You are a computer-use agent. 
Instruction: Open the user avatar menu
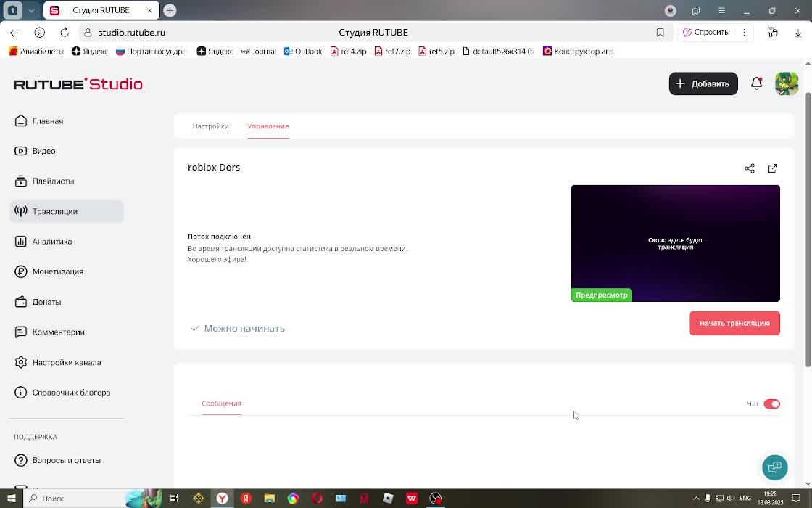pos(786,83)
